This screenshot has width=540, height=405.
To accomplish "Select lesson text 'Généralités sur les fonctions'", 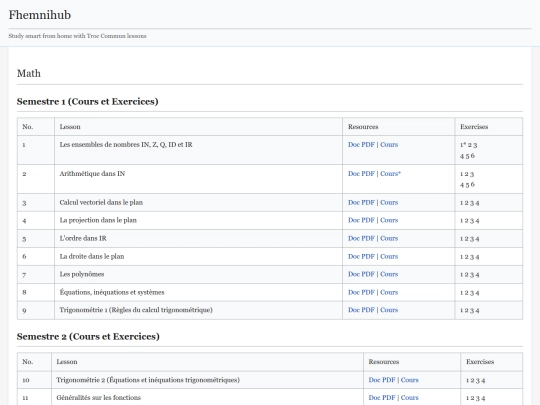I will [98, 397].
